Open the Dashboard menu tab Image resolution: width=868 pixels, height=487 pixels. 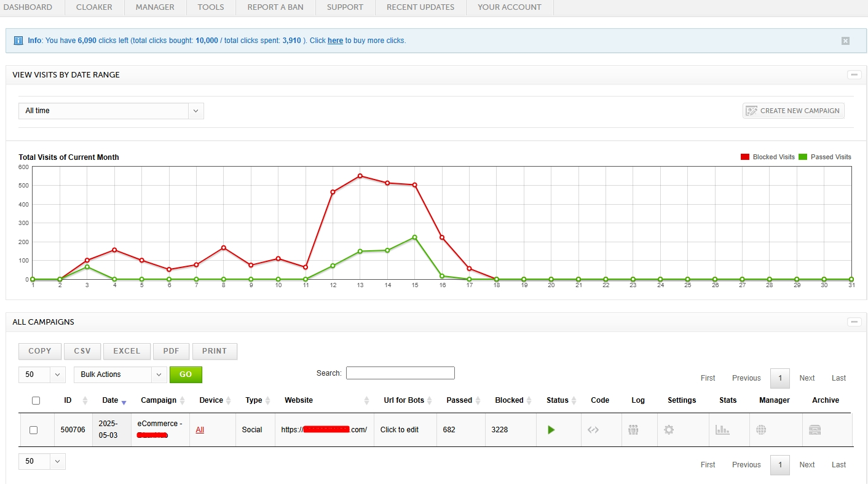coord(28,7)
